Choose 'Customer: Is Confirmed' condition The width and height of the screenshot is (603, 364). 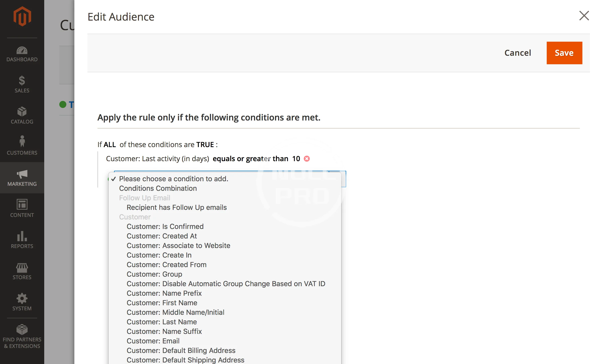(165, 226)
